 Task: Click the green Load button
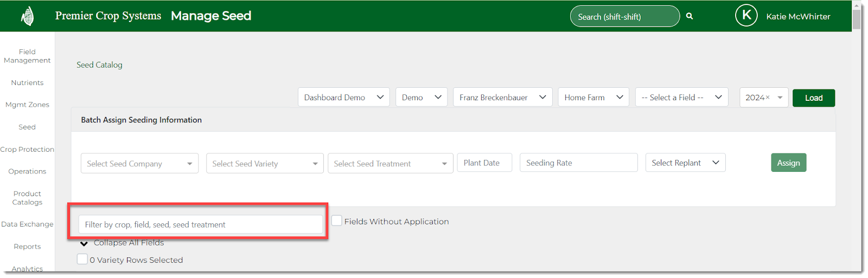click(814, 98)
